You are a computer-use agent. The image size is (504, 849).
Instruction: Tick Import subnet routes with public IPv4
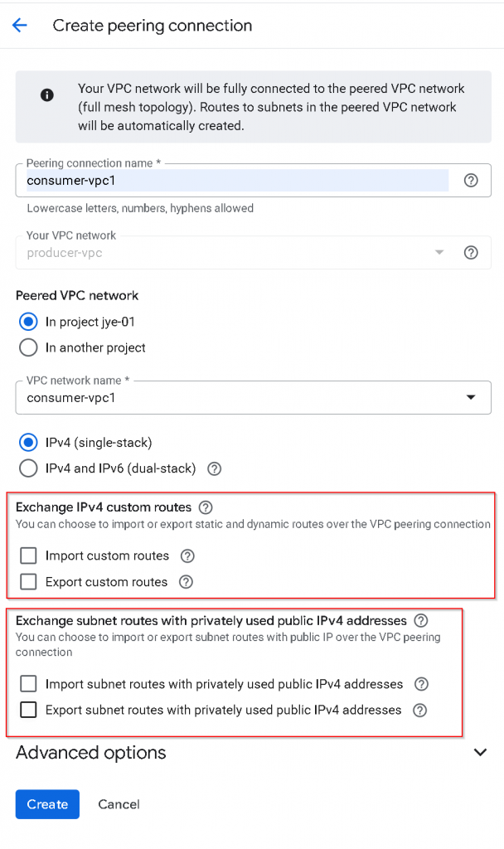click(x=29, y=684)
